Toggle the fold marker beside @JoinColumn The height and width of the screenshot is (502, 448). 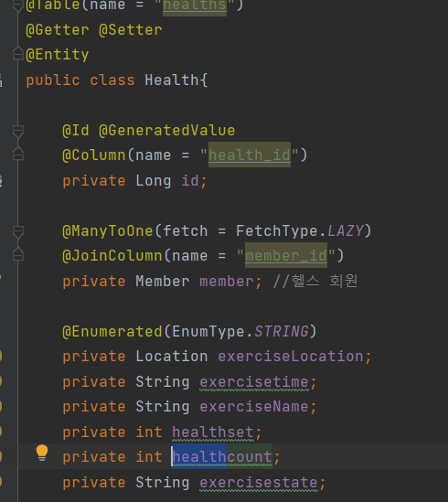tap(18, 254)
